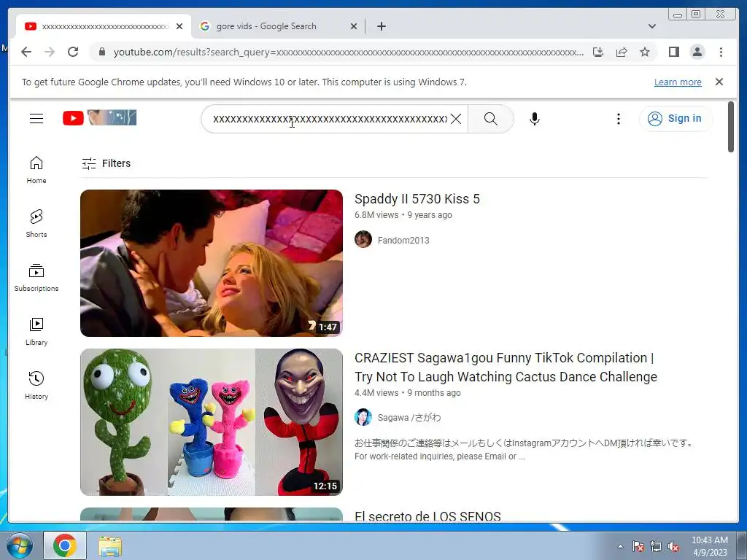Click the YouTube logo
This screenshot has height=560, width=747.
pos(99,117)
